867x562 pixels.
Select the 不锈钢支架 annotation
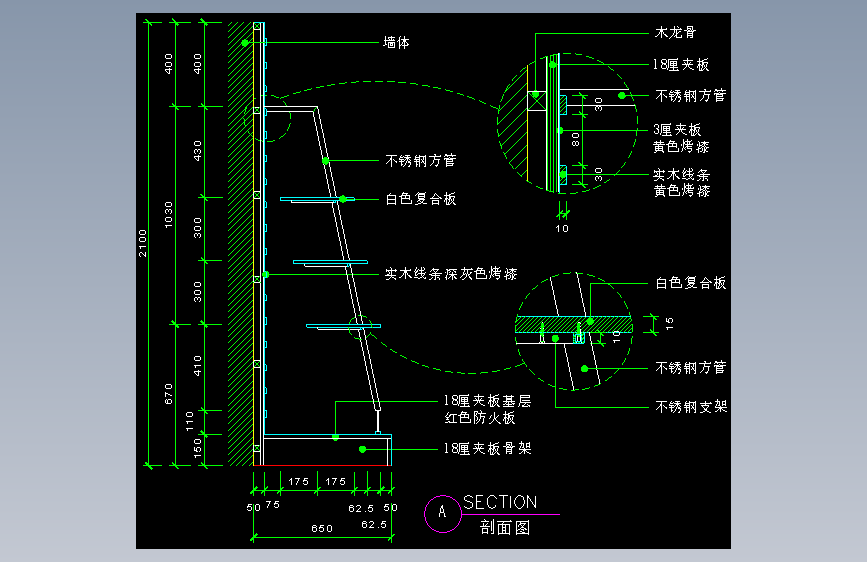coord(691,407)
